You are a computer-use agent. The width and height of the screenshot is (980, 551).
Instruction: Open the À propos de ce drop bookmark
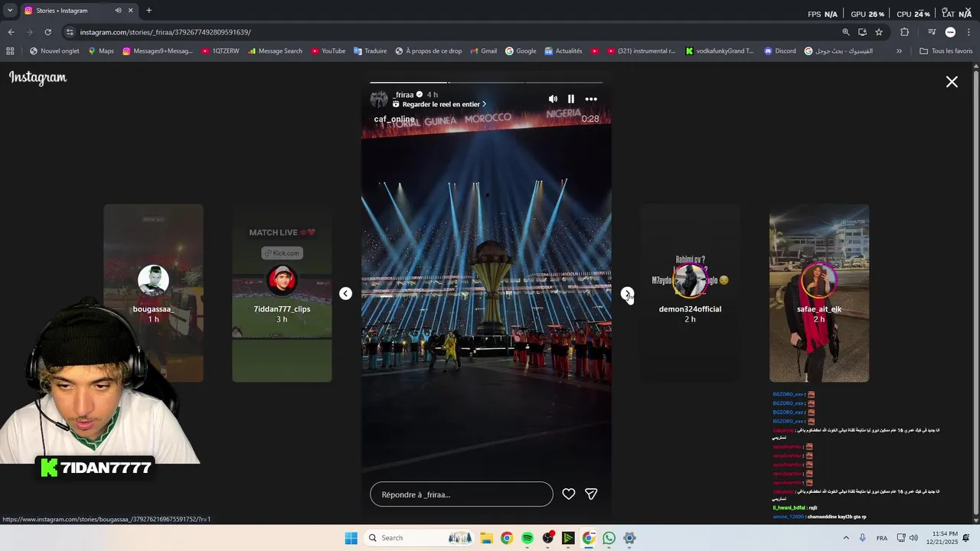(429, 51)
